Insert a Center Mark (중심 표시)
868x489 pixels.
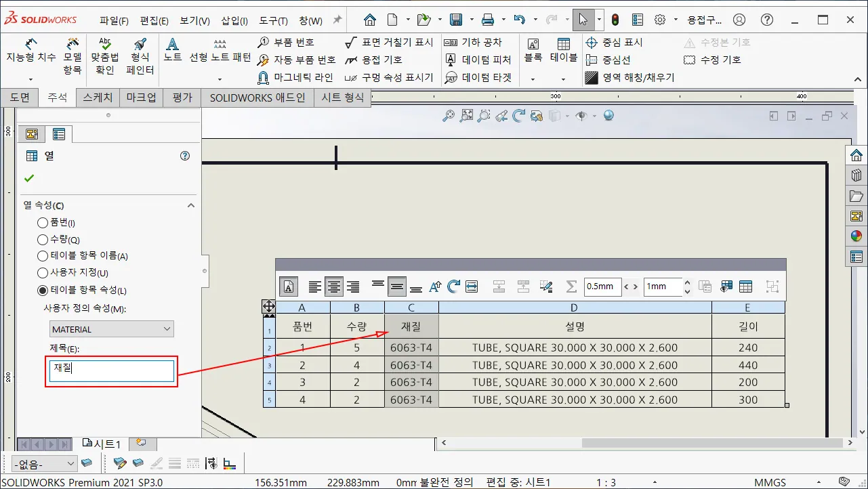(614, 42)
